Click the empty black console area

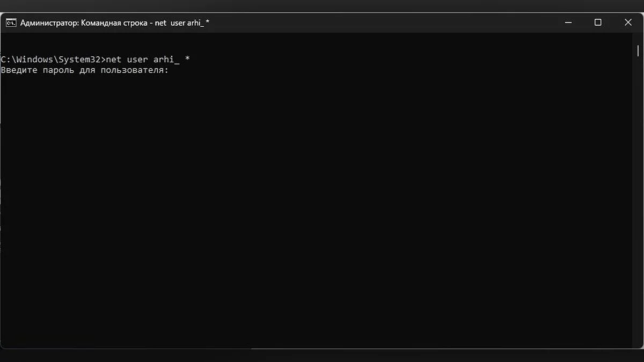[317, 215]
